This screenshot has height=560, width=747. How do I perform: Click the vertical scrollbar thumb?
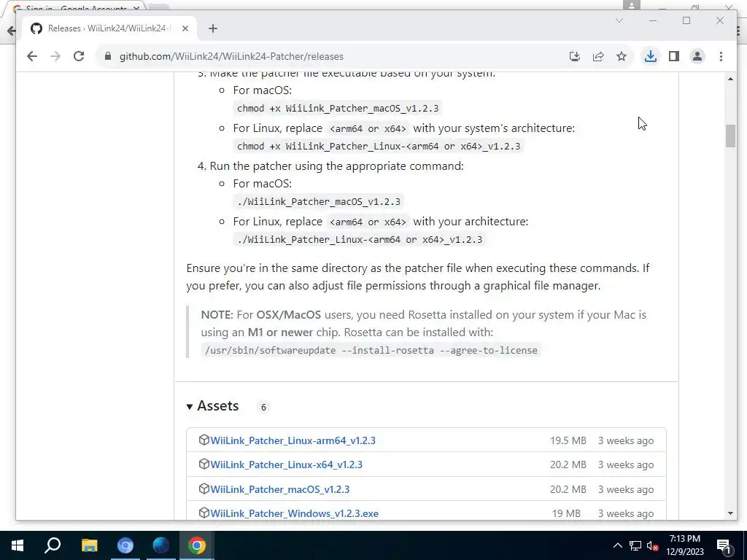coord(730,136)
